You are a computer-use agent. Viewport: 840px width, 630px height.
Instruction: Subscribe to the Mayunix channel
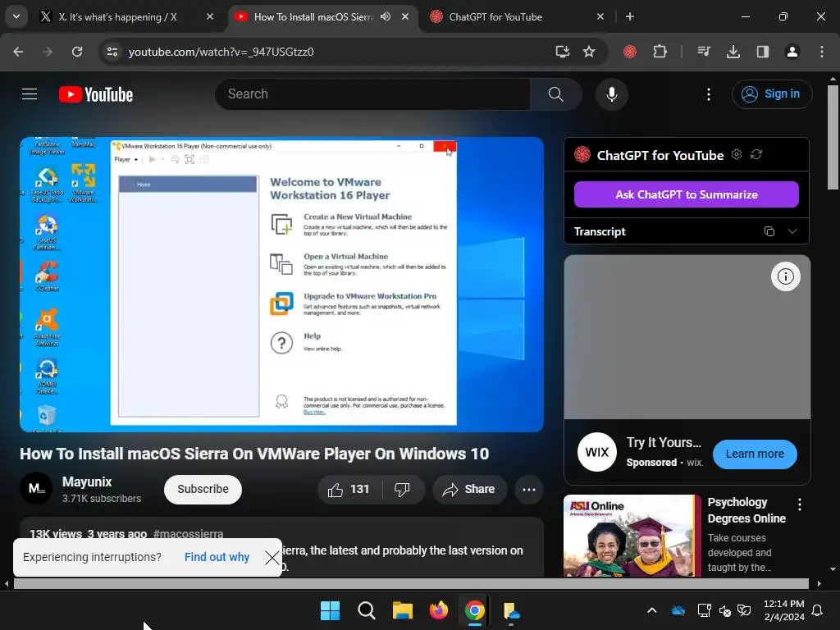pos(203,489)
